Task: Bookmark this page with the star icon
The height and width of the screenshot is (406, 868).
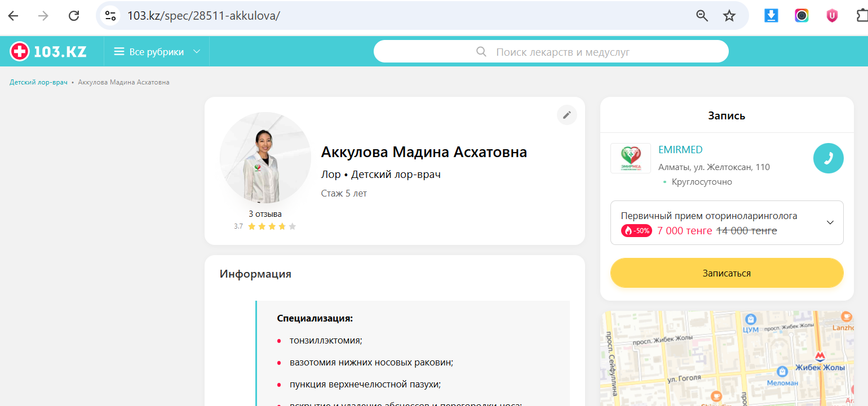Action: tap(729, 16)
